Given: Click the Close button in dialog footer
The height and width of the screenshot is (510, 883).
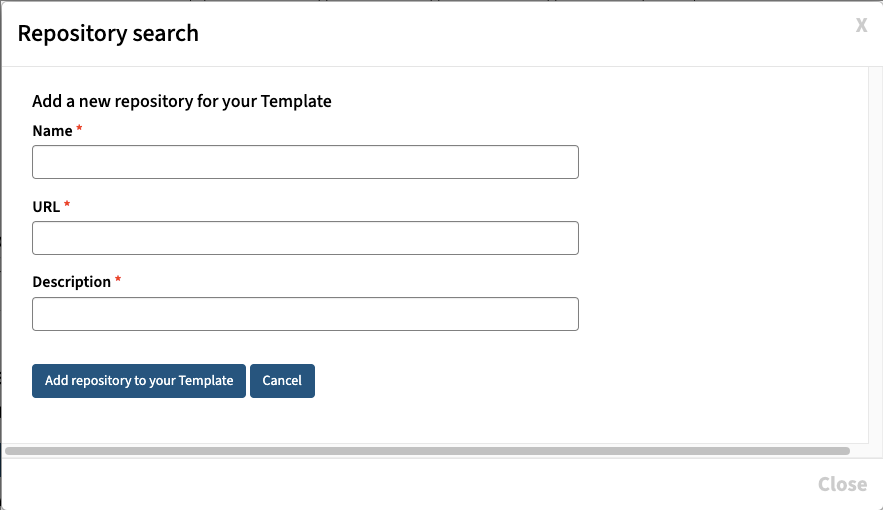Looking at the screenshot, I should (842, 484).
